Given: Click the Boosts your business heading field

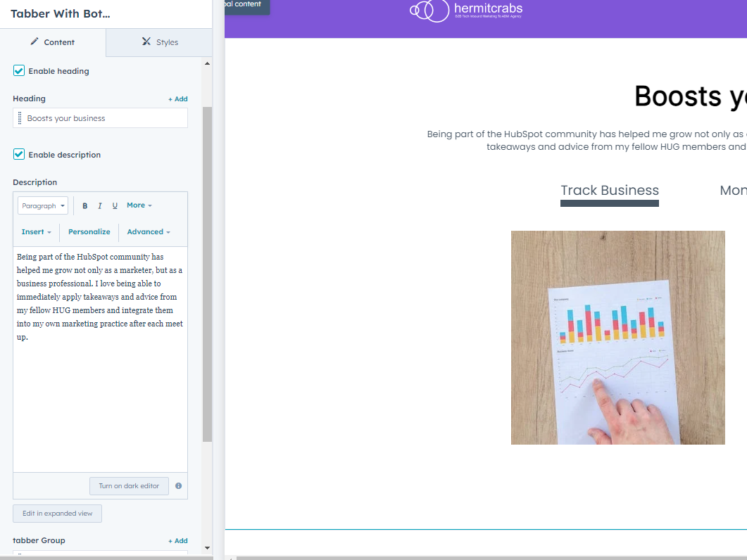Looking at the screenshot, I should (x=106, y=118).
